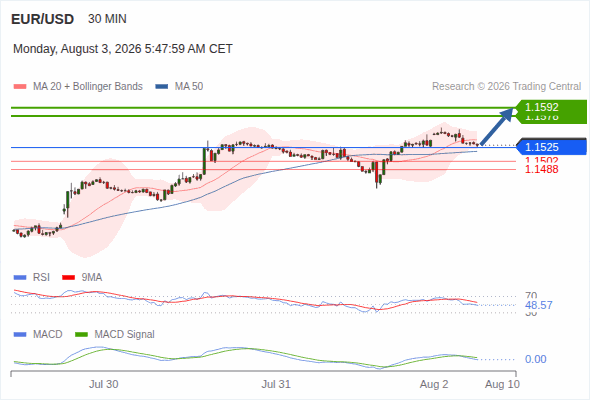590x400 pixels.
Task: Click the Jul 31 date axis label
Action: coord(276,384)
